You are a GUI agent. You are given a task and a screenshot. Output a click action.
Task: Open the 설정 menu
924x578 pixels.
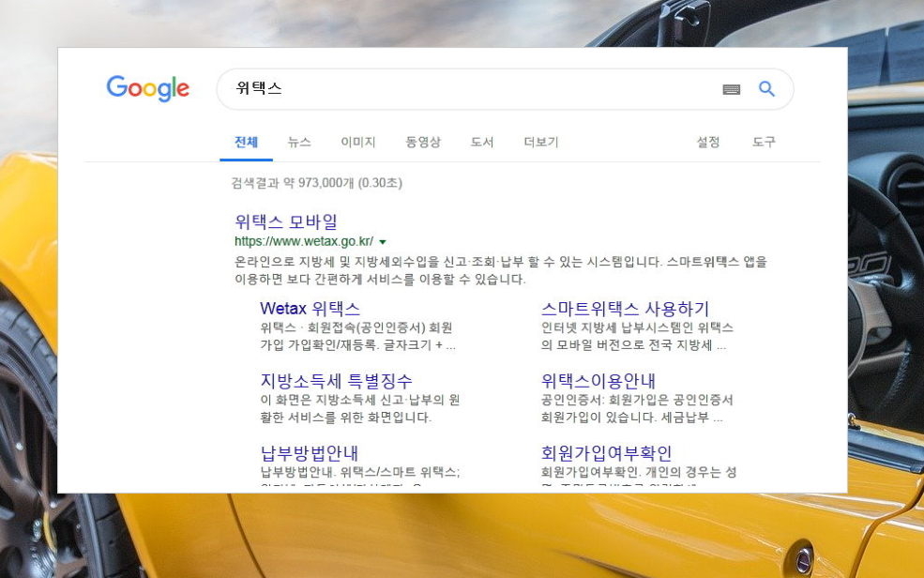point(708,142)
